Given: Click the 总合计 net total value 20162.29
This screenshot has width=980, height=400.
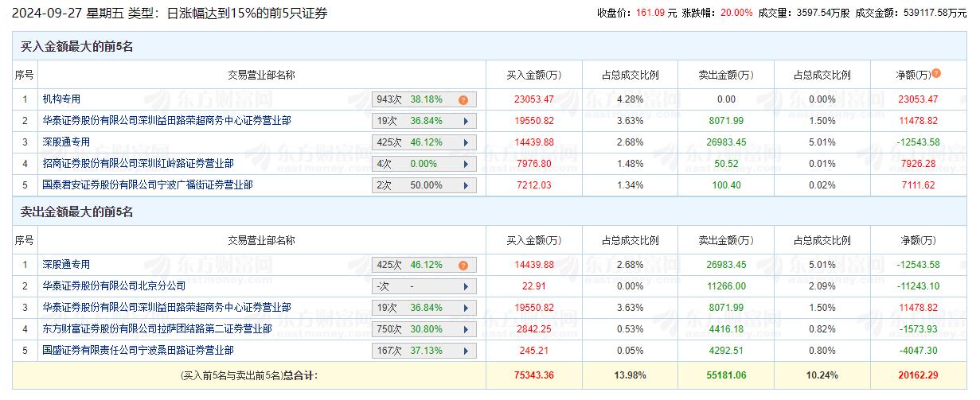Looking at the screenshot, I should point(916,375).
